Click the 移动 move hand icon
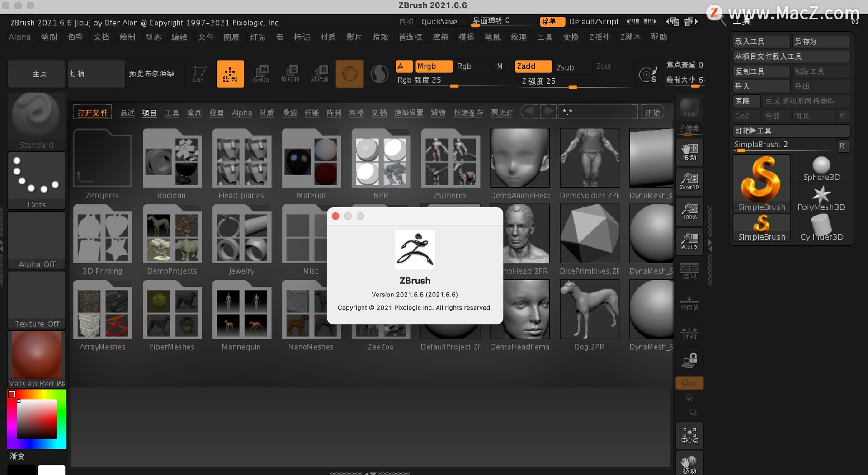 [689, 464]
